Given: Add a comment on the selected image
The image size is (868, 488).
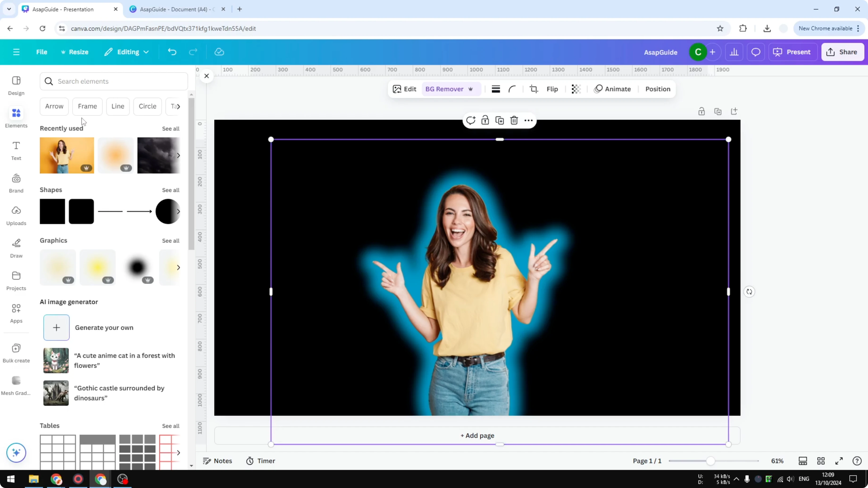Looking at the screenshot, I should pyautogui.click(x=471, y=120).
